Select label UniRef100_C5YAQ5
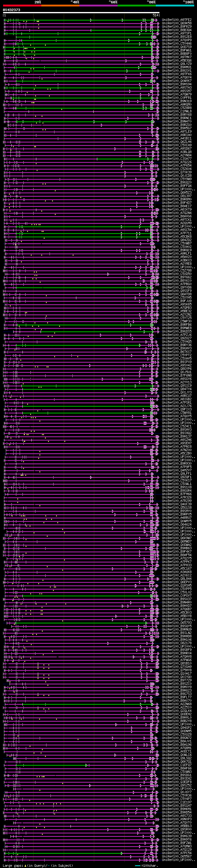The width and height of the screenshot is (197, 868). [x=177, y=342]
